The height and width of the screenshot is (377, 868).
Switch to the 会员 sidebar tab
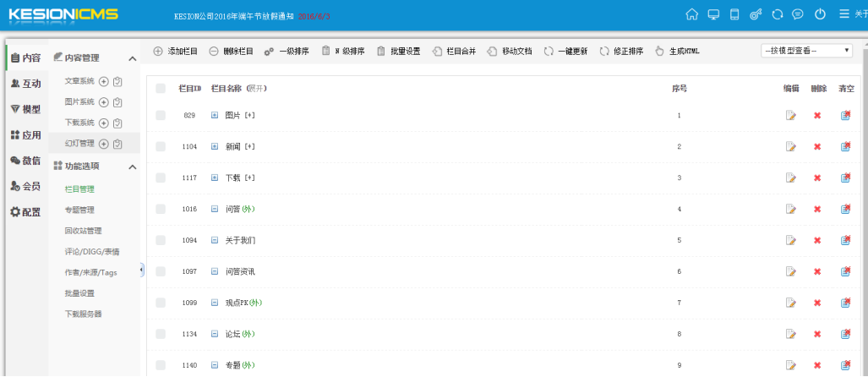pos(25,186)
